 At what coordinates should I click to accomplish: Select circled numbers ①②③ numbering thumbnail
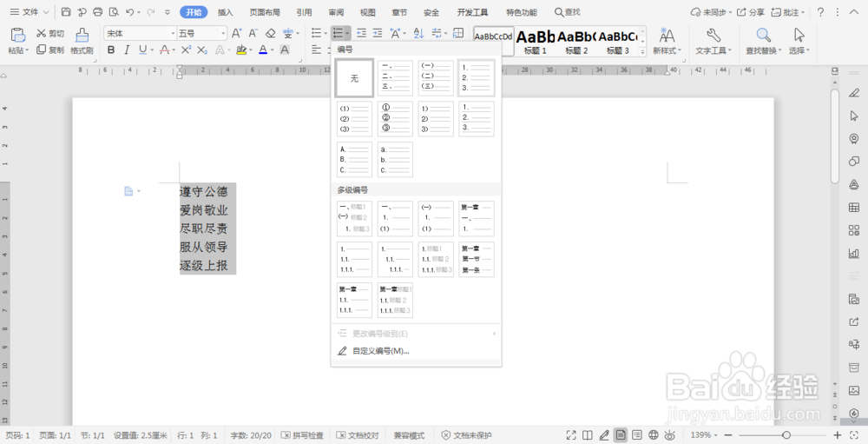tap(395, 119)
